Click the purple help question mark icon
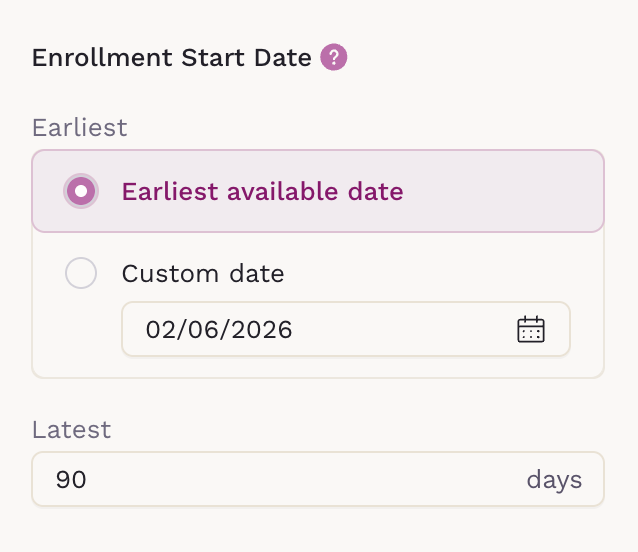 333,57
